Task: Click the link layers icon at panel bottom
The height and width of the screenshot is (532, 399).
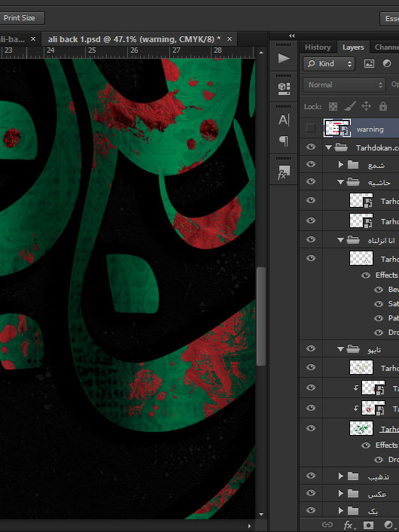Action: [x=327, y=525]
